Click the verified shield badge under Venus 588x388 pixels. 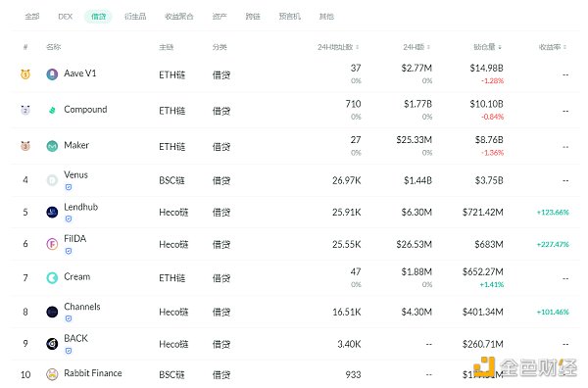pyautogui.click(x=69, y=187)
